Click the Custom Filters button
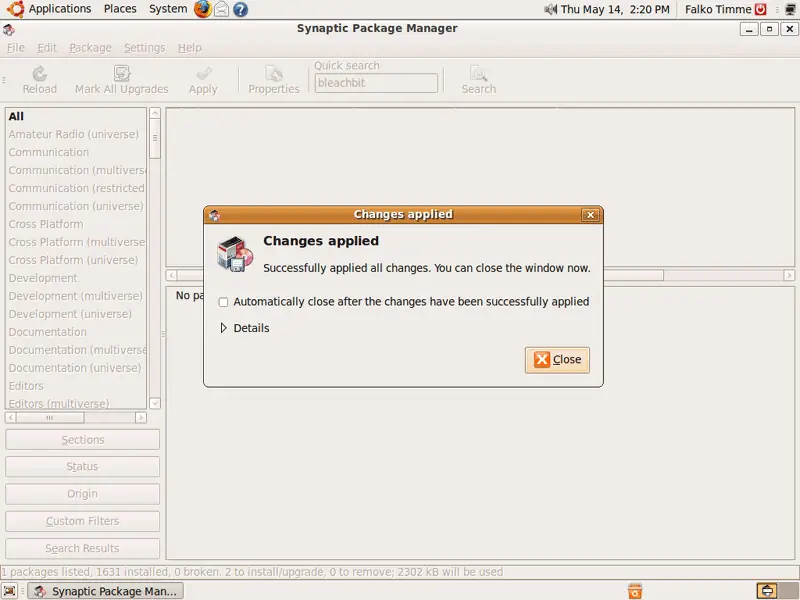Screen dimensions: 800x600 click(83, 521)
